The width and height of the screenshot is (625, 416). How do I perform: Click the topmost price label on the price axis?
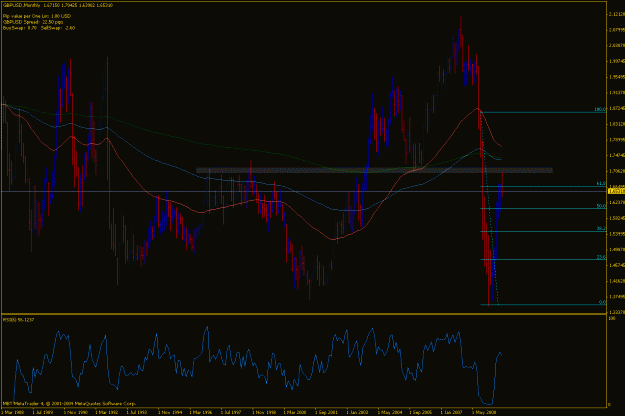click(617, 14)
